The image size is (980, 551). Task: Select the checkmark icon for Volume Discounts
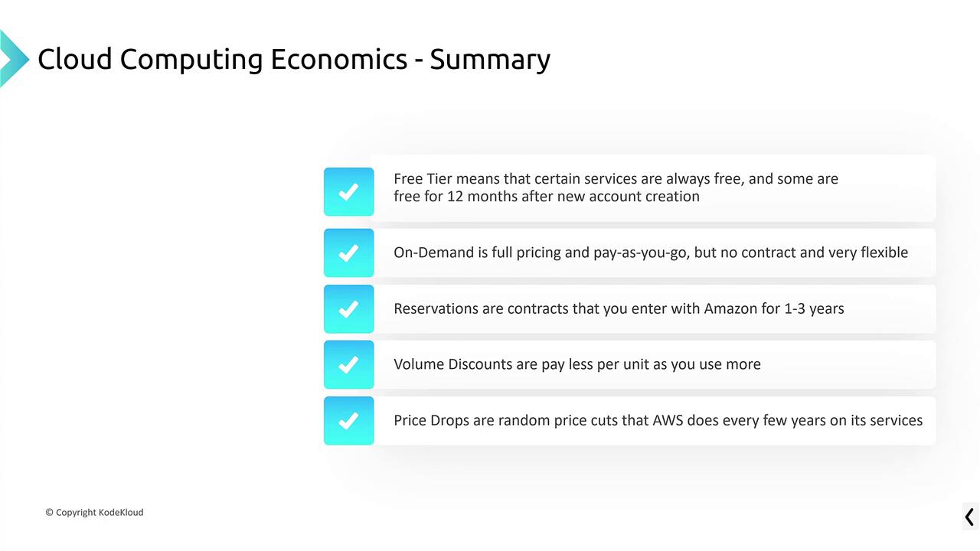(x=348, y=365)
